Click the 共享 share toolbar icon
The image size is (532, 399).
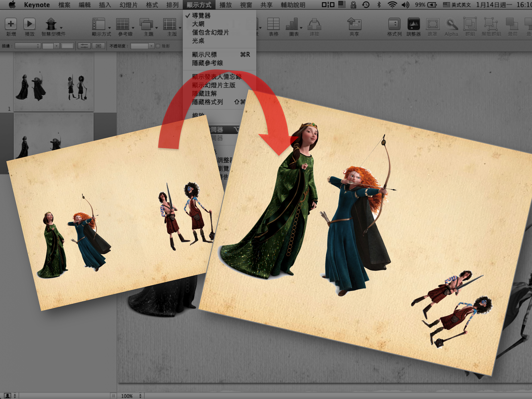(x=354, y=24)
